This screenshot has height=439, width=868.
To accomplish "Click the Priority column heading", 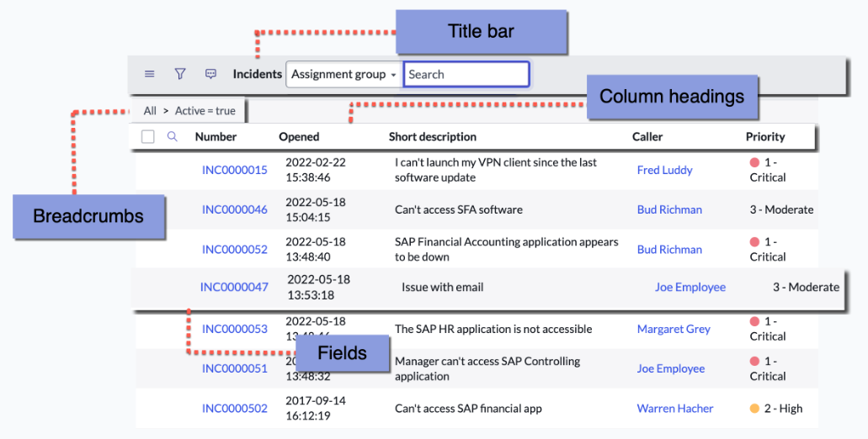I will click(765, 136).
